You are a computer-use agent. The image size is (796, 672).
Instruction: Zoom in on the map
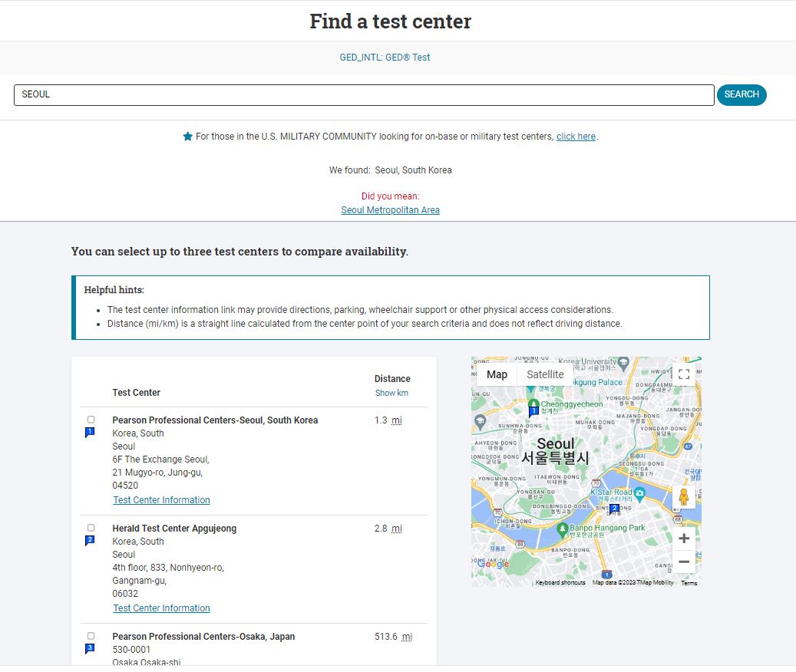tap(684, 539)
